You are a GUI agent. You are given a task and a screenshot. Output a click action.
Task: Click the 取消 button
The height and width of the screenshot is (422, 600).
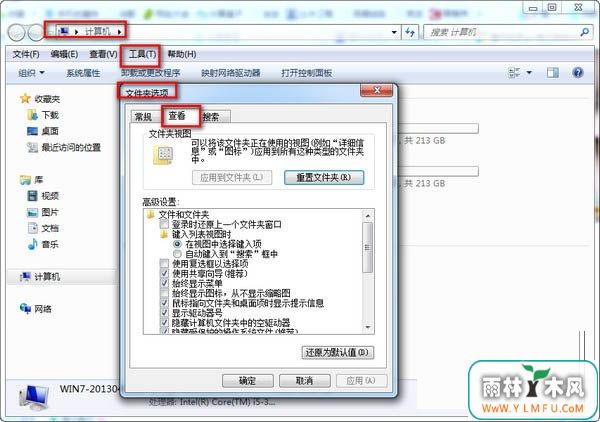tap(305, 381)
